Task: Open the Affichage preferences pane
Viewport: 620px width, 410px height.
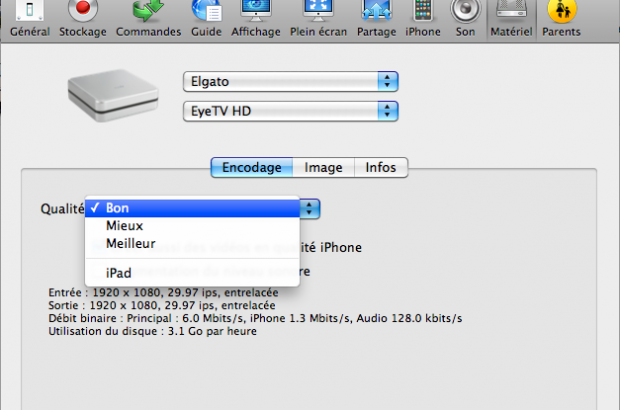Action: point(256,16)
